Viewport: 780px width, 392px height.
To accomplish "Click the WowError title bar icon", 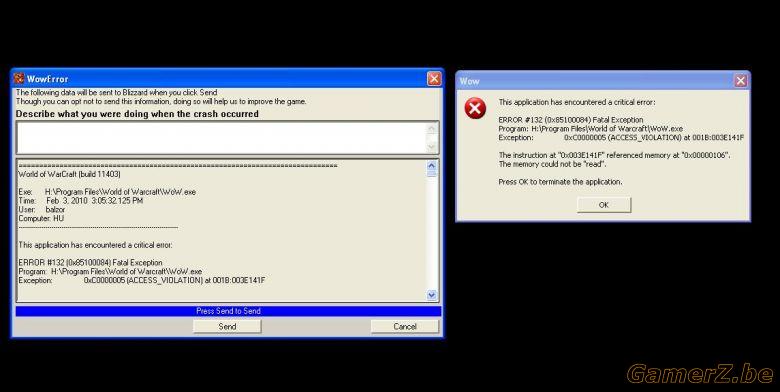I will coord(19,79).
